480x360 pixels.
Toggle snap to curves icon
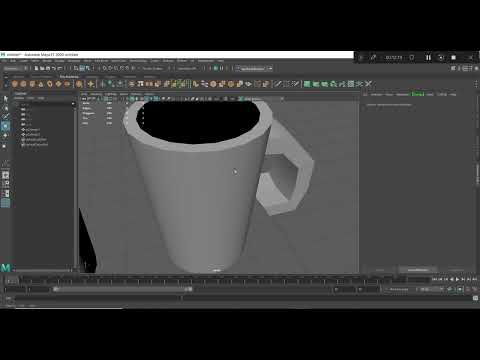click(110, 68)
